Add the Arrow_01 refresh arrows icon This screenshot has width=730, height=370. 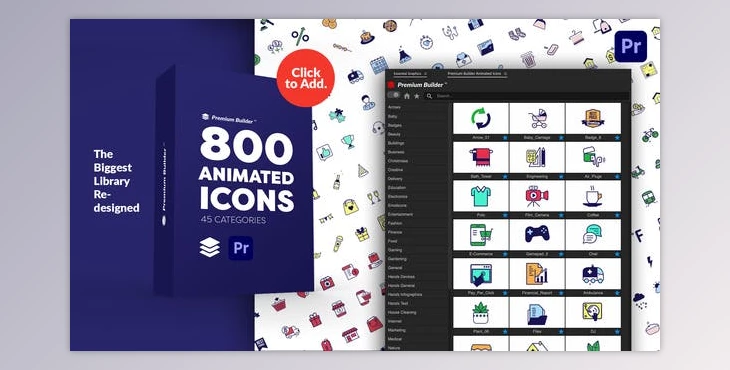click(x=481, y=119)
